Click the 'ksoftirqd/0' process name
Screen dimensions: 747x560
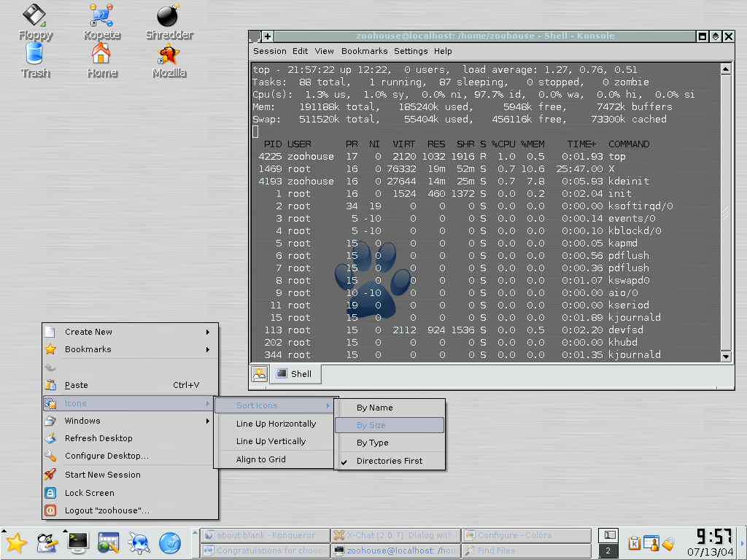coord(640,206)
